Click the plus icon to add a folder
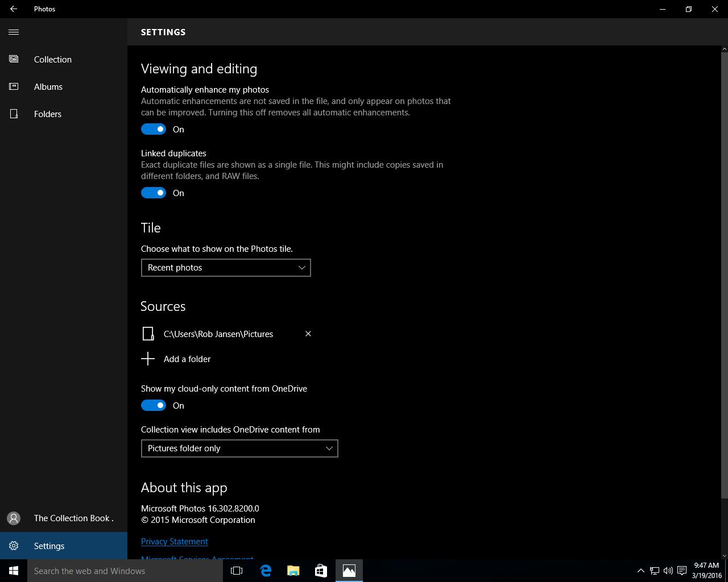The height and width of the screenshot is (582, 728). (x=148, y=359)
